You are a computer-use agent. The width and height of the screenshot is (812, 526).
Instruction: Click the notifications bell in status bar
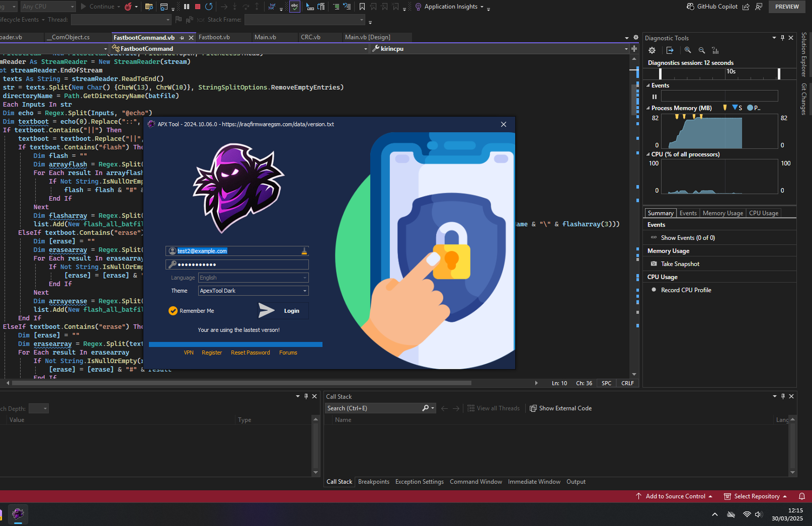click(x=802, y=496)
